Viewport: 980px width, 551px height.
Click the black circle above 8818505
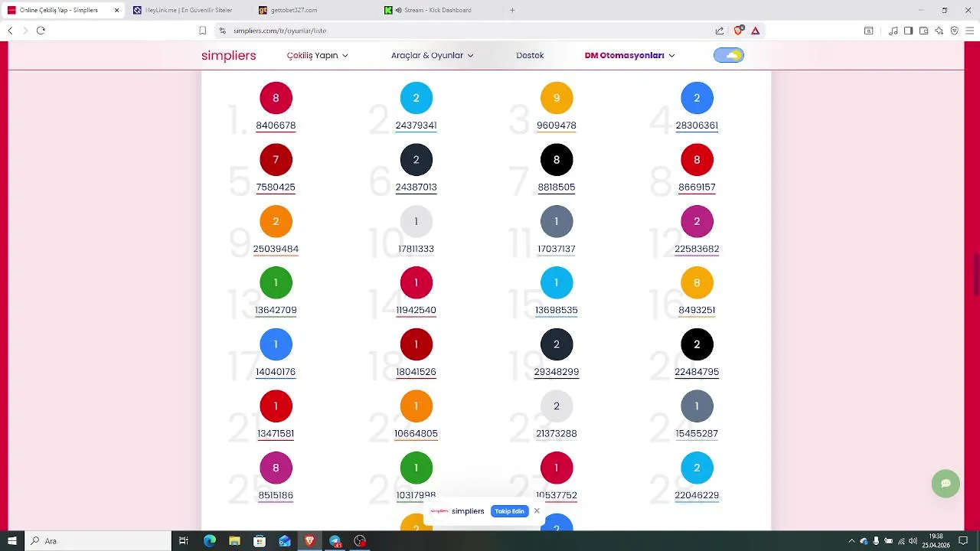(x=557, y=160)
